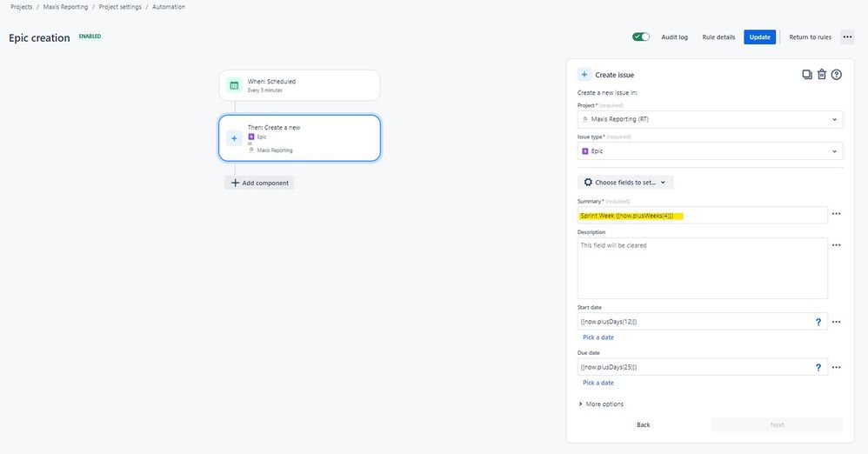
Task: Open the Project dropdown
Action: [711, 119]
